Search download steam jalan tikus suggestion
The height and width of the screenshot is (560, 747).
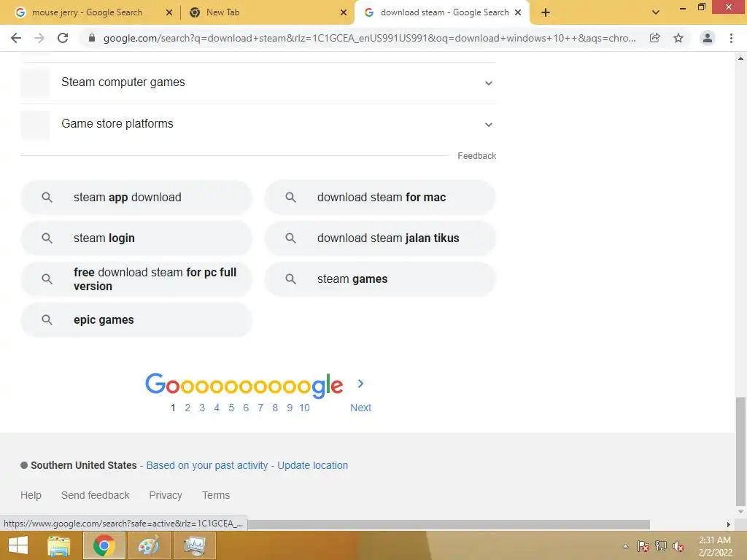[380, 238]
